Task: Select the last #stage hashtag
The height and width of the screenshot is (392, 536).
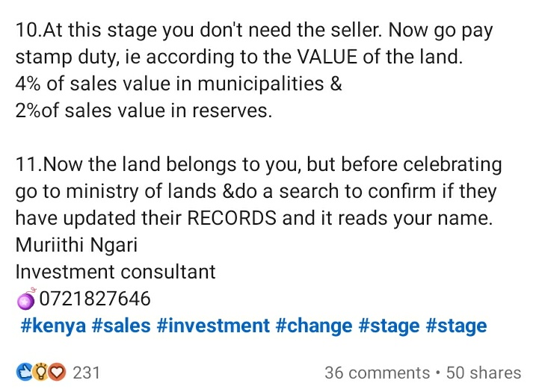Action: 456,326
